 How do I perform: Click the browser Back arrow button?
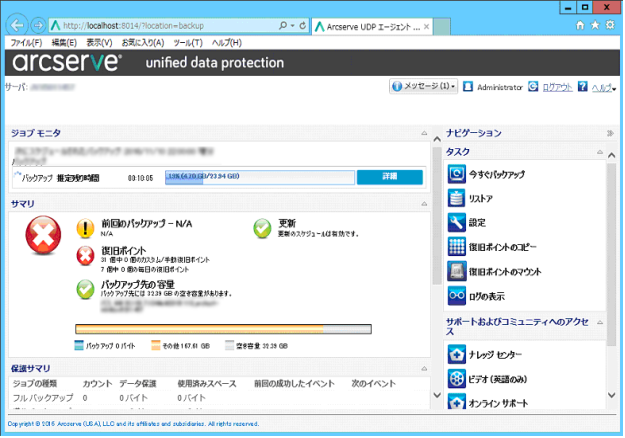17,26
